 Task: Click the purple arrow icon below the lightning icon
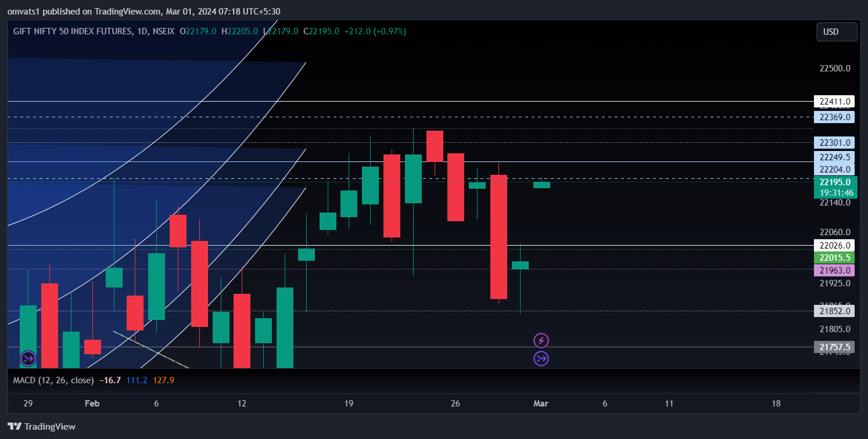(541, 358)
